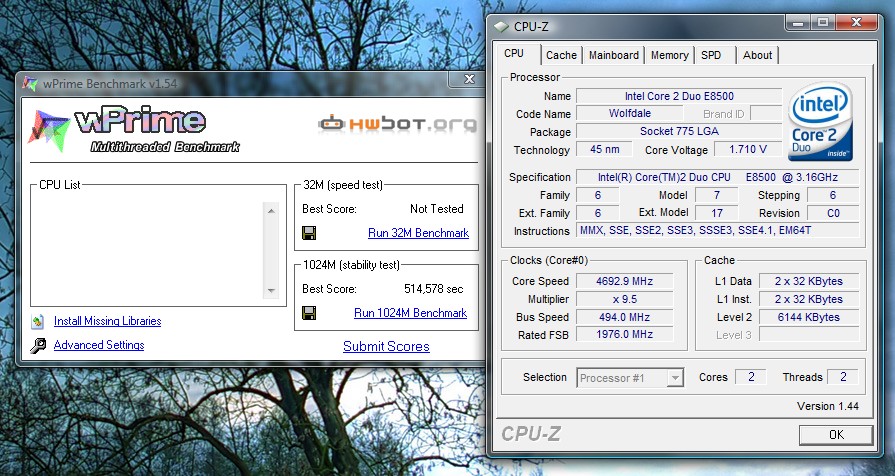Click CPU List scrollbar down arrow
Screen dimensions: 895x476
pyautogui.click(x=271, y=291)
